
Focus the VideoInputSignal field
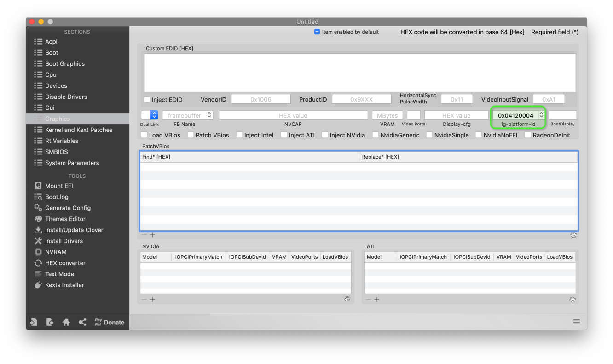point(549,99)
